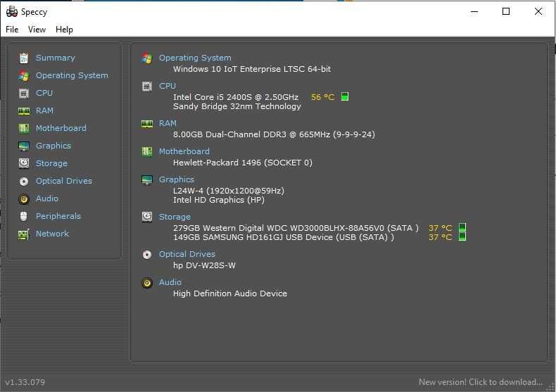The image size is (556, 392).
Task: Click the Storage heading in summary pane
Action: 175,217
